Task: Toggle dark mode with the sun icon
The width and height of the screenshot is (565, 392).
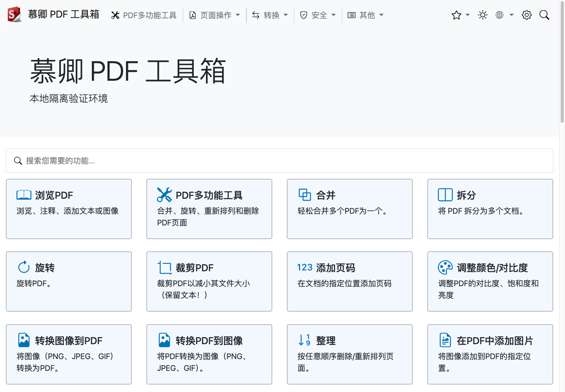Action: tap(483, 15)
